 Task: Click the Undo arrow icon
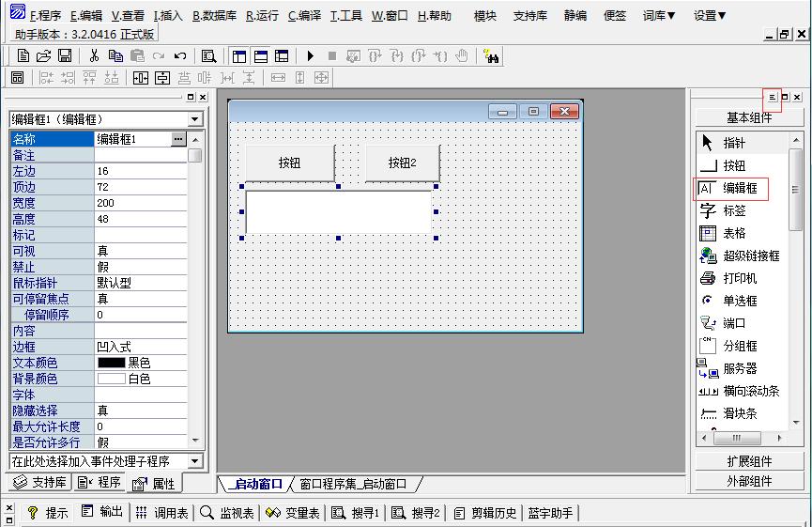(x=179, y=56)
